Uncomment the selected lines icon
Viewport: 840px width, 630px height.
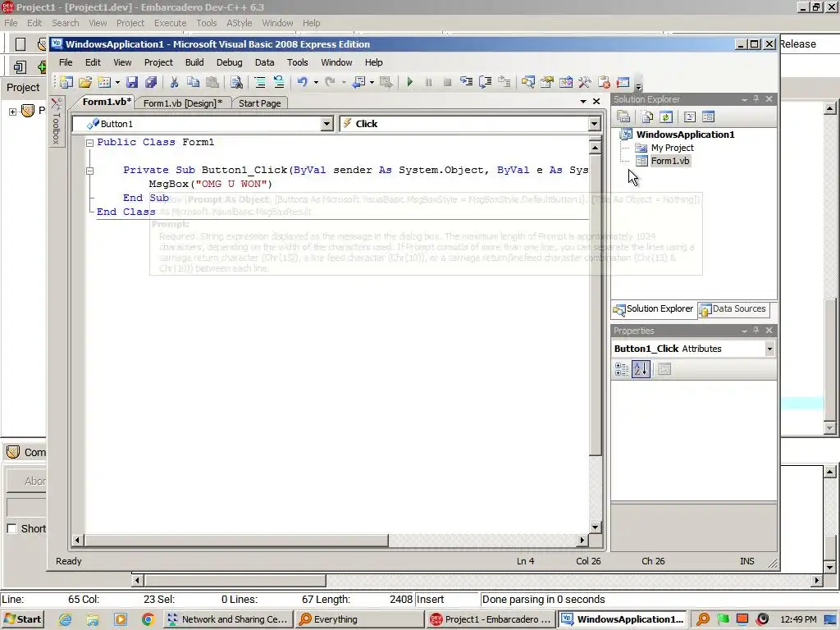tap(279, 82)
